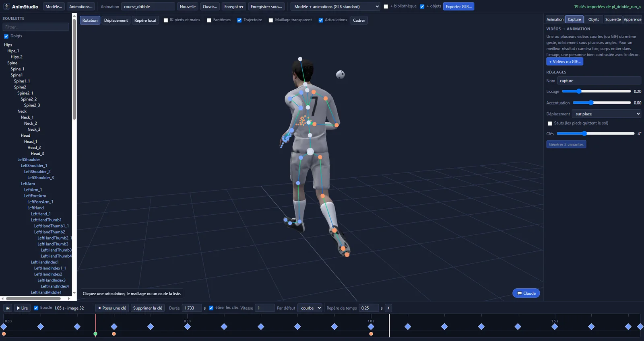Select the keyframe diamond at the 1.5 s mark
644x341 pixels.
555,327
